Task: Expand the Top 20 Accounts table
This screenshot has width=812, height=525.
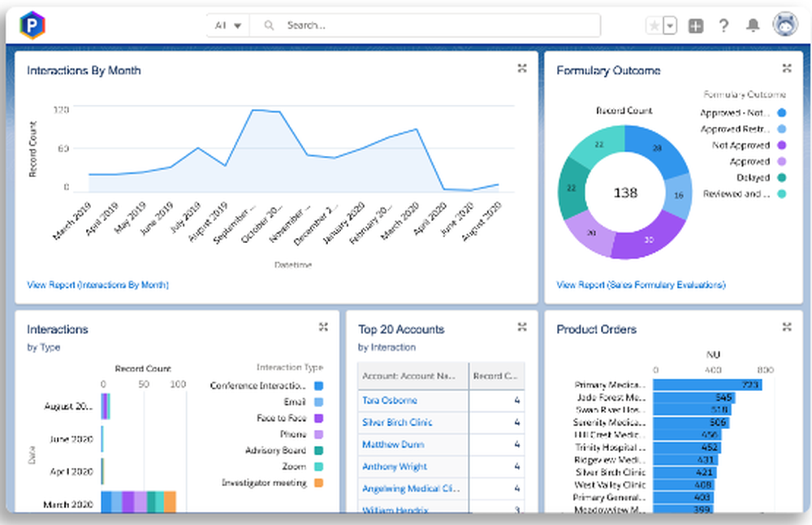Action: [x=522, y=327]
